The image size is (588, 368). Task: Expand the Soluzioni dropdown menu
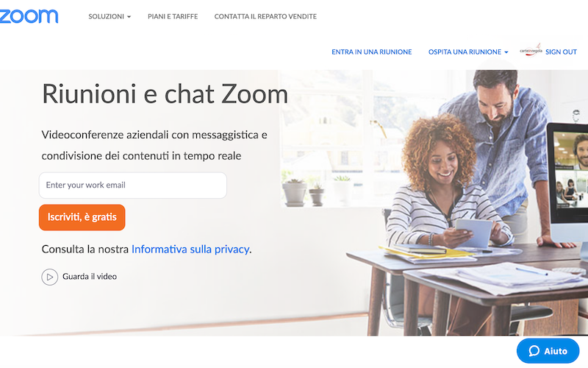click(x=110, y=16)
